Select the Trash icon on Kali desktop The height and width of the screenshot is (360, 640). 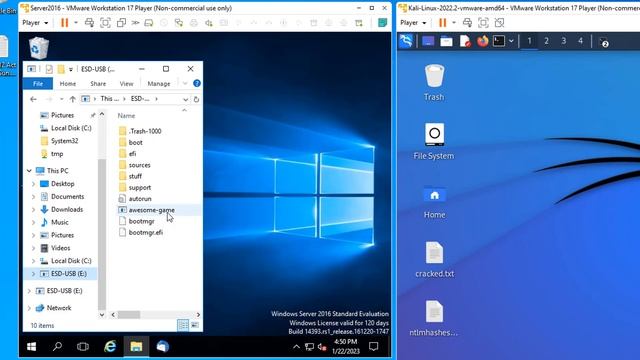coord(434,83)
